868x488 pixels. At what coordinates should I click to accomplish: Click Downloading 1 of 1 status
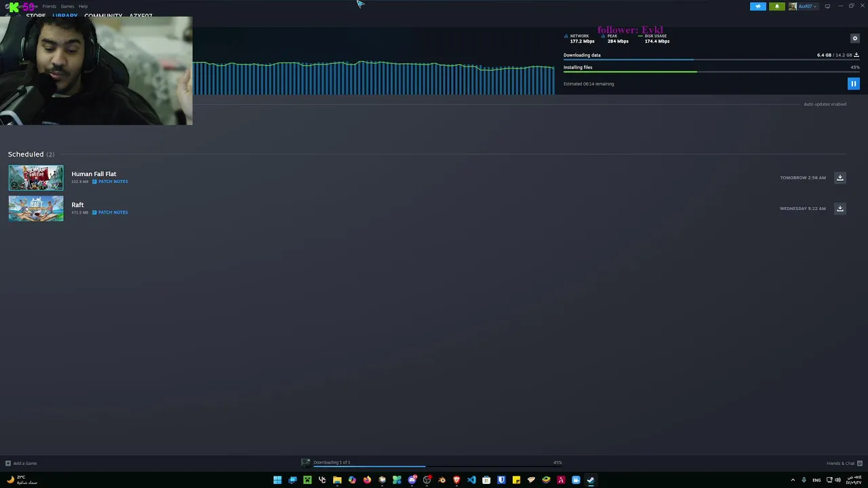tap(332, 462)
